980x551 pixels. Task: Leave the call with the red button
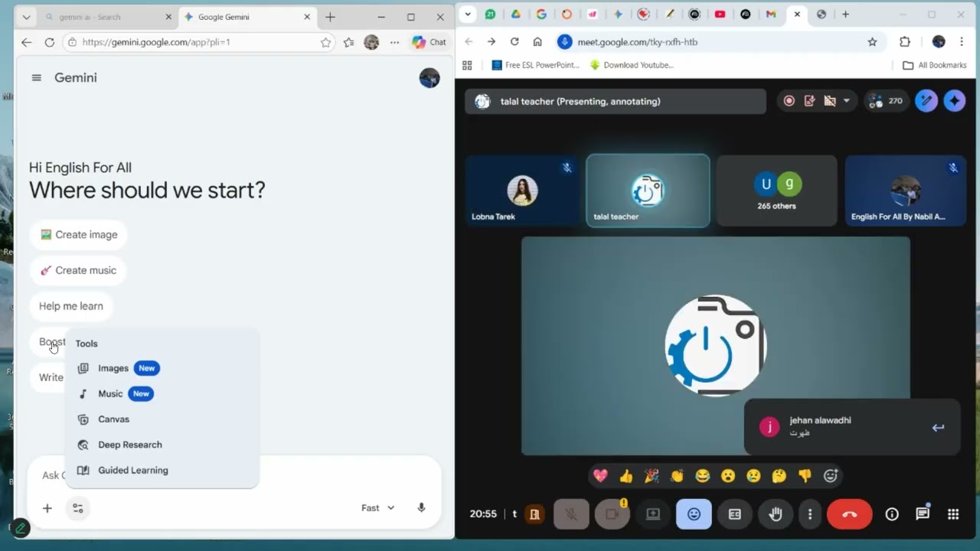[x=849, y=514]
